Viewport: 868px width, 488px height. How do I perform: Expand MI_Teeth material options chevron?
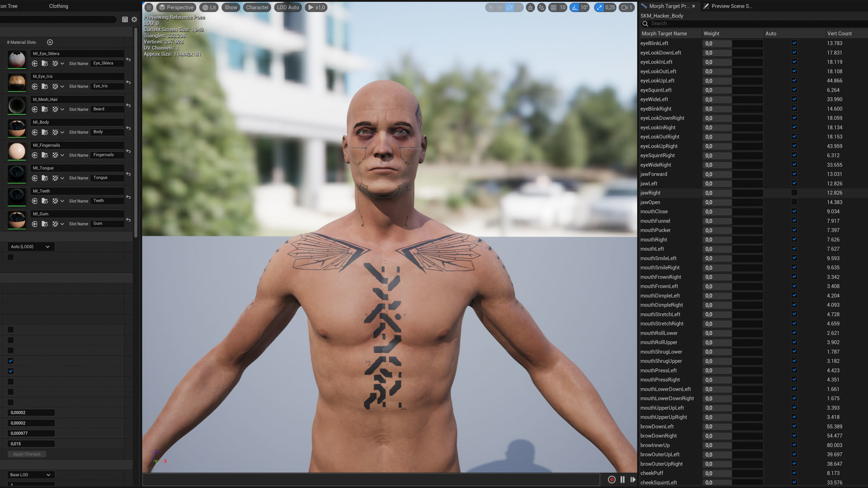point(62,201)
